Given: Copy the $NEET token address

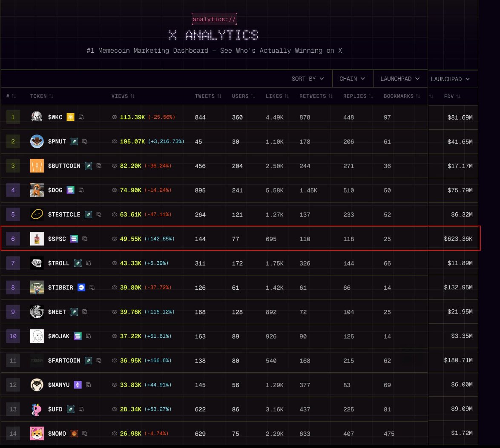Looking at the screenshot, I should pyautogui.click(x=84, y=311).
